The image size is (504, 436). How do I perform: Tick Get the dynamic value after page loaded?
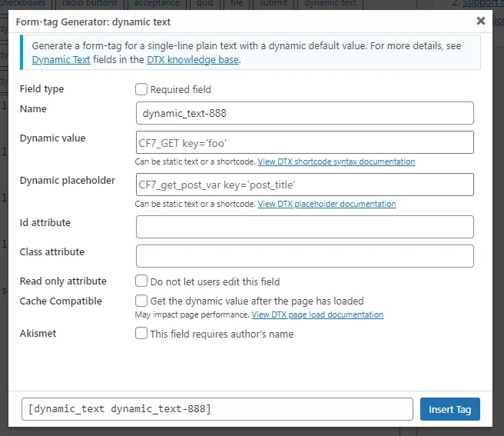tap(141, 301)
